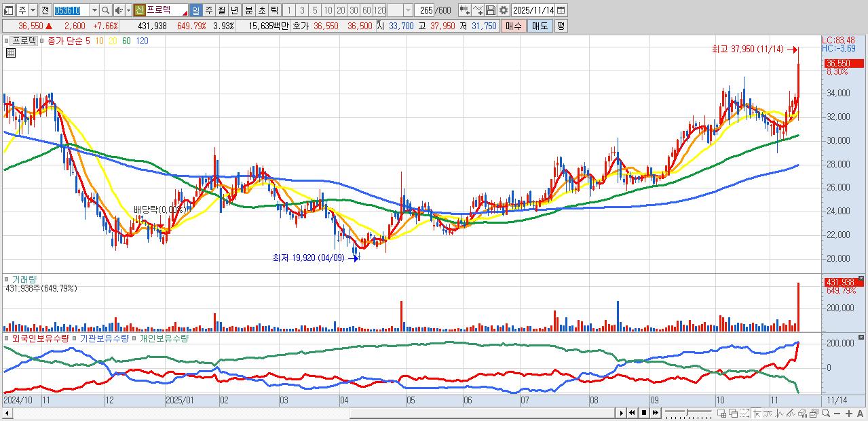Click the 개인보유수량 legend label
Viewport: 868px width, 421px height.
(x=164, y=338)
